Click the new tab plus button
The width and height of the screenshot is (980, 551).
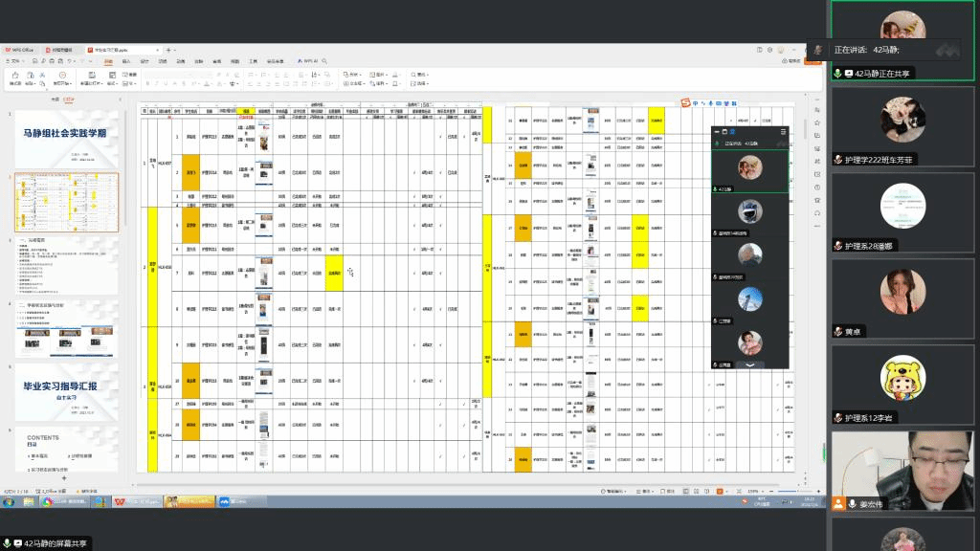(168, 49)
